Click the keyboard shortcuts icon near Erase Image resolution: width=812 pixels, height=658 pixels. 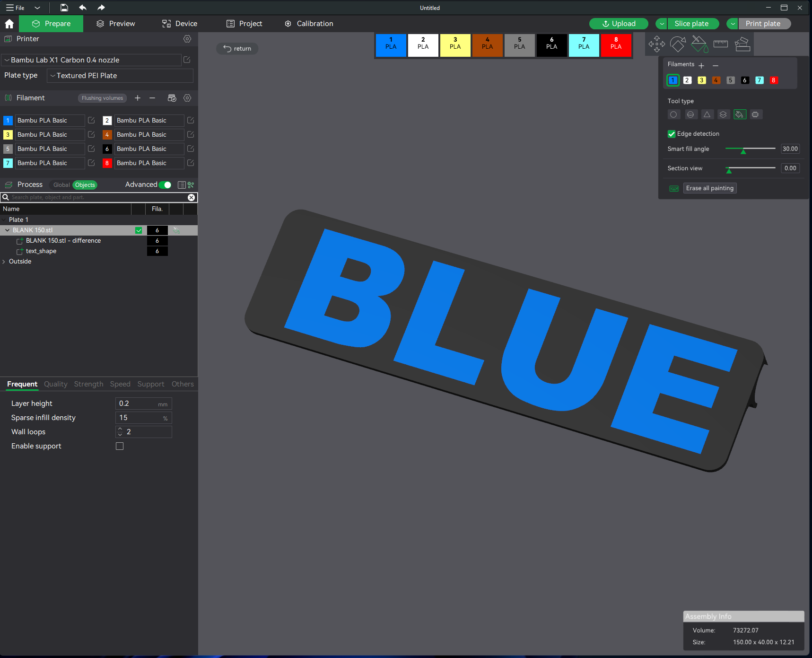(x=674, y=188)
